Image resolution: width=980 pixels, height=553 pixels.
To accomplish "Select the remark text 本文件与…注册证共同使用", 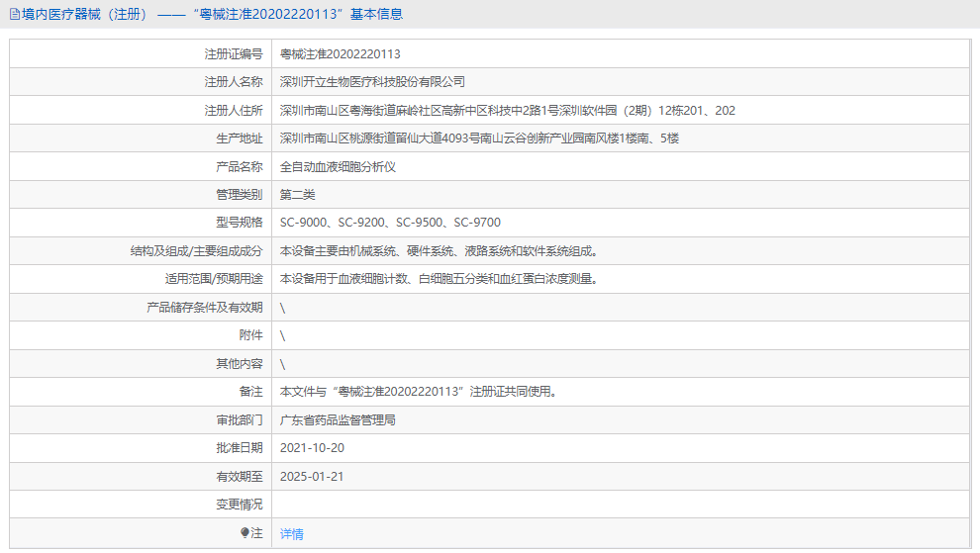I will (x=420, y=392).
